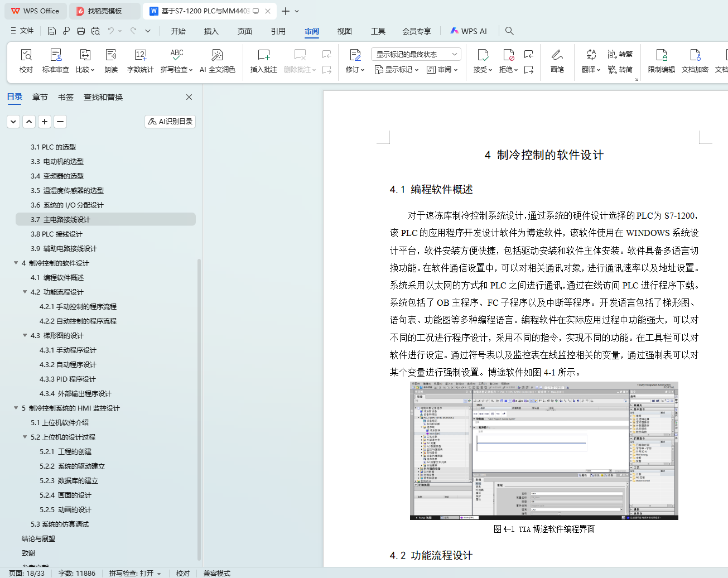Image resolution: width=728 pixels, height=578 pixels.
Task: Click 字数: 11886 in status bar
Action: pos(77,573)
